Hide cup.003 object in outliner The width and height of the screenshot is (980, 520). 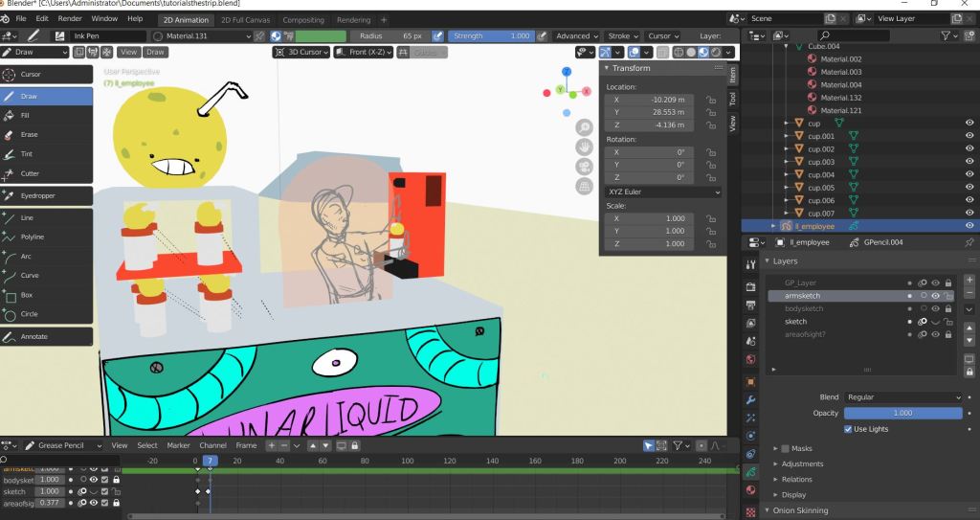coord(969,162)
